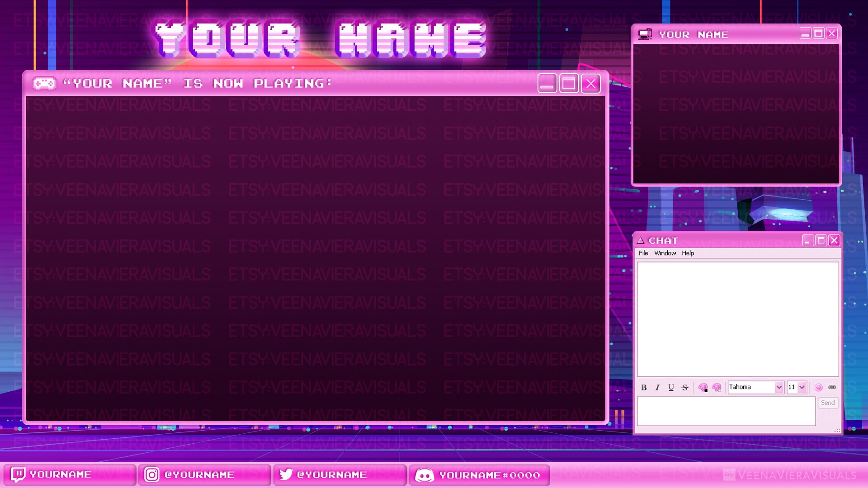
Task: Open the File menu in the CHAT window
Action: (x=644, y=253)
